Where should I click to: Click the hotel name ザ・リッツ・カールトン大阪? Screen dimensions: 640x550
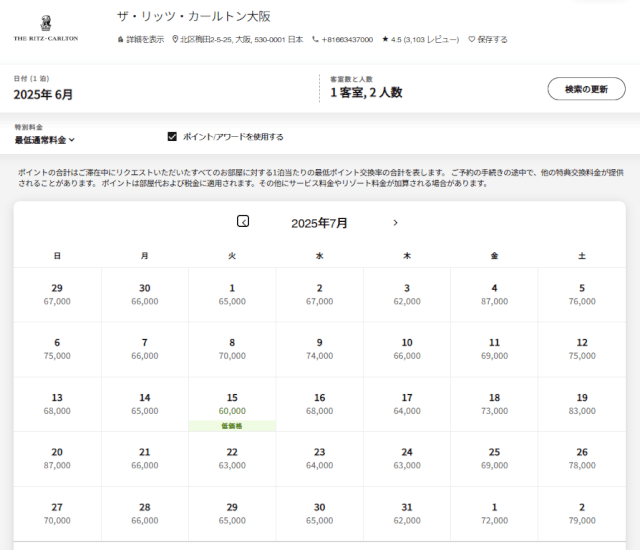[x=194, y=16]
